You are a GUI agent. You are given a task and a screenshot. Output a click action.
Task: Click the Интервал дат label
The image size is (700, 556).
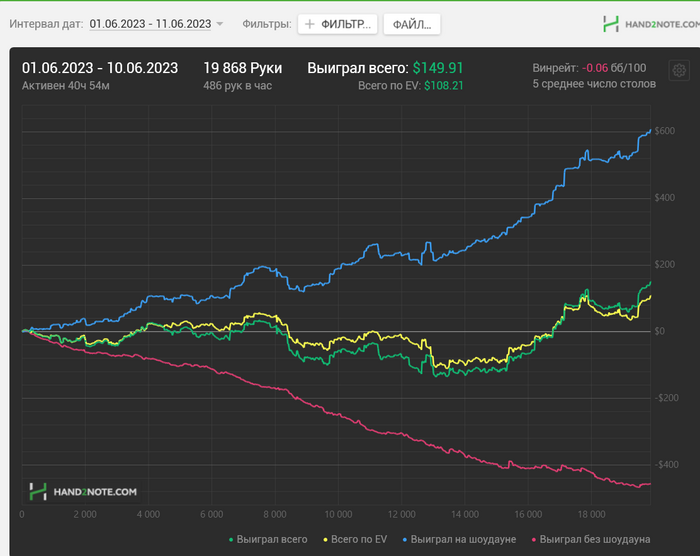(46, 24)
